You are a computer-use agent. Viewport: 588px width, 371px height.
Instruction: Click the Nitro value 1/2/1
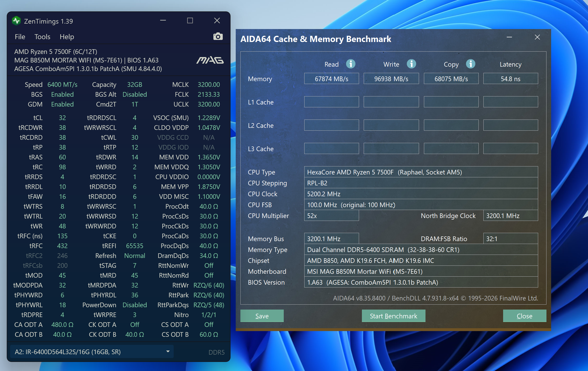pos(209,315)
